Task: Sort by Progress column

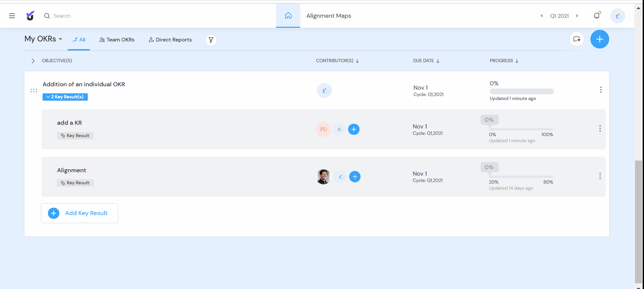Action: [504, 61]
